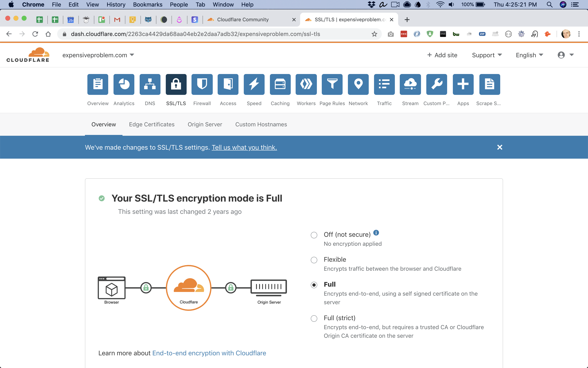588x368 pixels.
Task: Switch to the SSL/TLS Overview sub-tab
Action: click(x=104, y=124)
